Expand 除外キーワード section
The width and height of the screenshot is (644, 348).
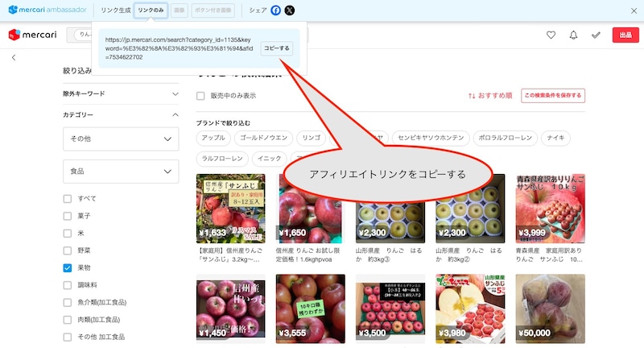coord(121,93)
